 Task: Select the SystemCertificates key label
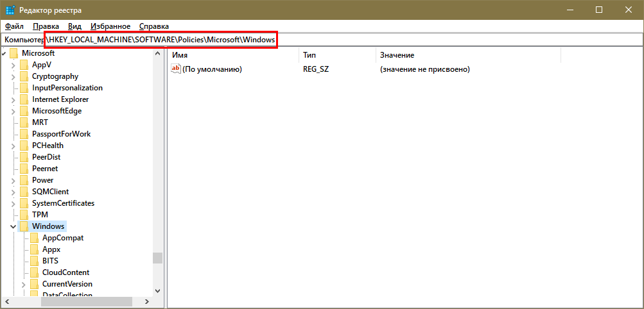pos(64,203)
